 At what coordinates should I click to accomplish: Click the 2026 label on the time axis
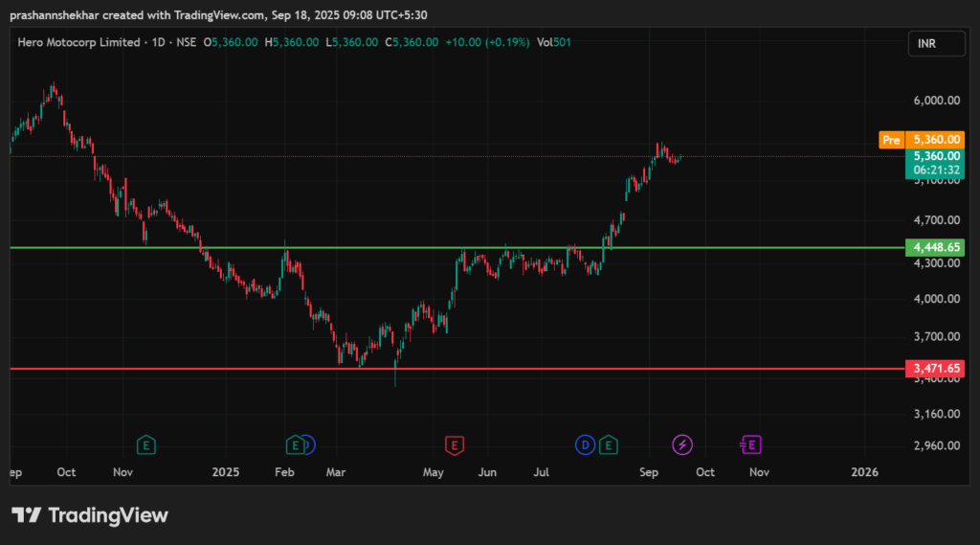[x=864, y=472]
